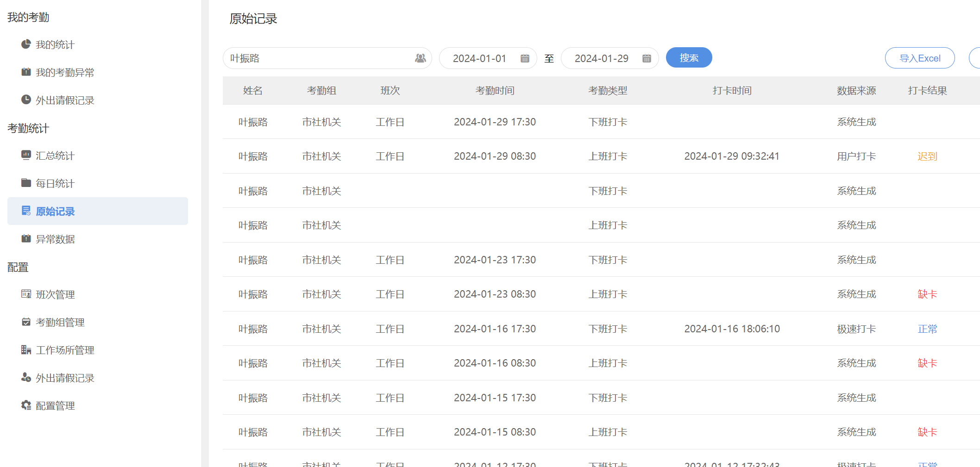The width and height of the screenshot is (980, 467).
Task: Click the clock icon beside 外出请假记录
Action: [26, 100]
